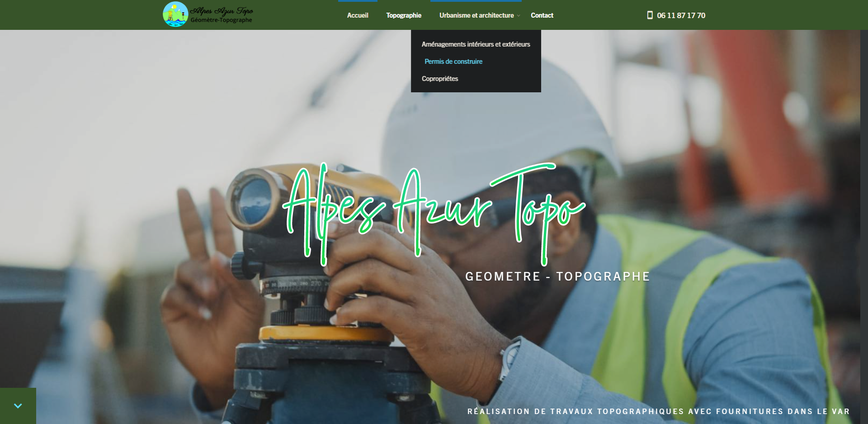Click the script Alpes Azur Topo header logo text
Image resolution: width=868 pixels, height=424 pixels.
222,11
